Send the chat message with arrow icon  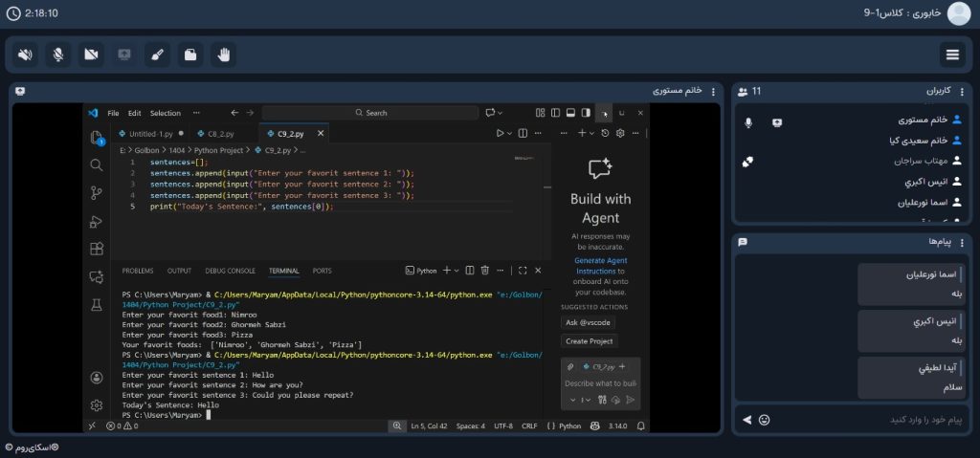coord(746,420)
